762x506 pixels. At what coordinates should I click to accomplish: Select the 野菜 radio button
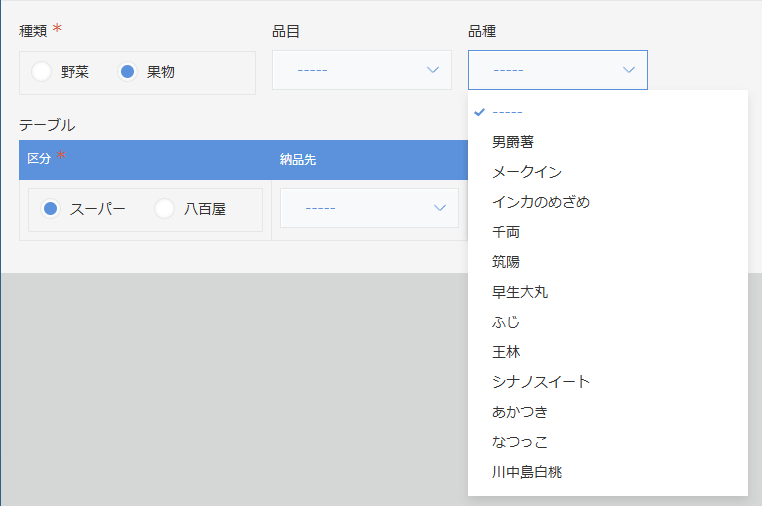(42, 72)
